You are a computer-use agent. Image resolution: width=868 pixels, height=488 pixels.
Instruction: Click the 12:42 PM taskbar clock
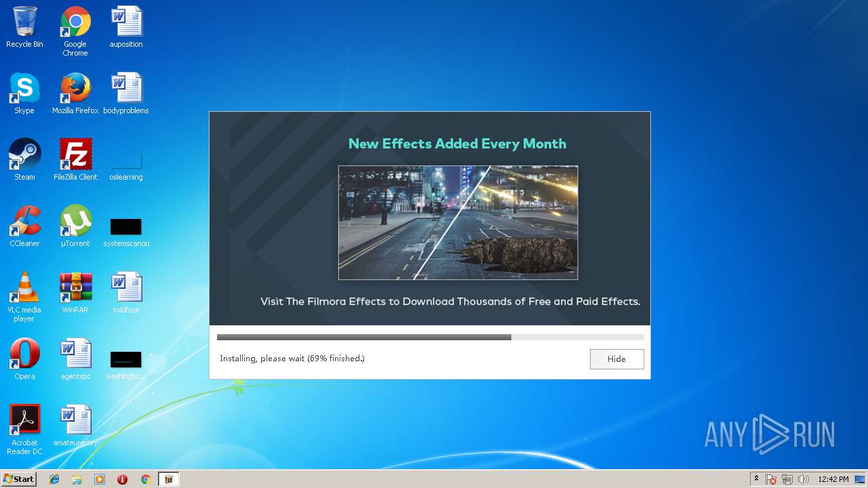point(833,479)
